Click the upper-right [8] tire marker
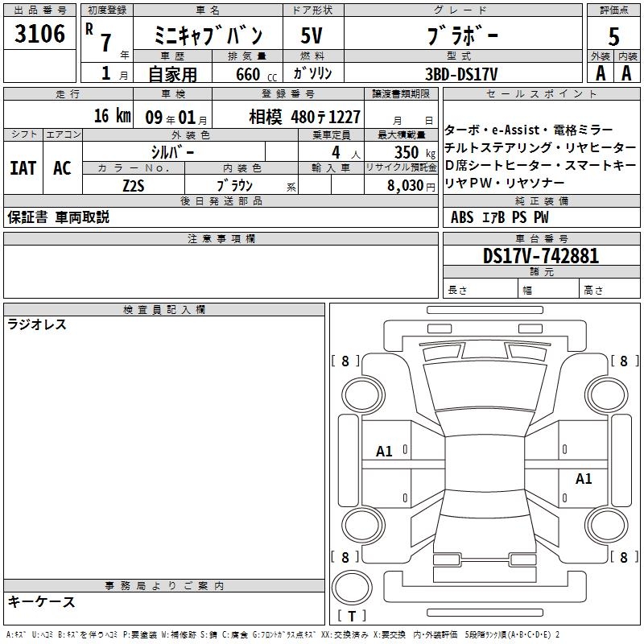This screenshot has width=644, height=644. (624, 361)
